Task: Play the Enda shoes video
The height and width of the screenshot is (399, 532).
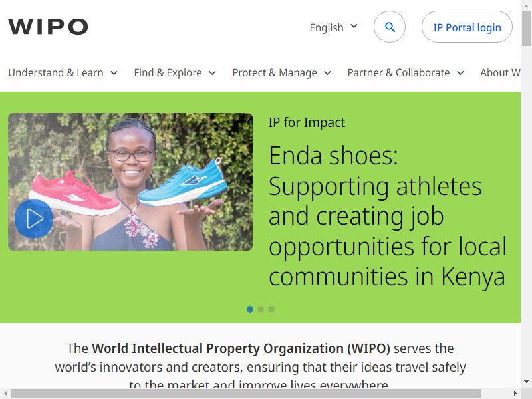Action: click(x=34, y=219)
